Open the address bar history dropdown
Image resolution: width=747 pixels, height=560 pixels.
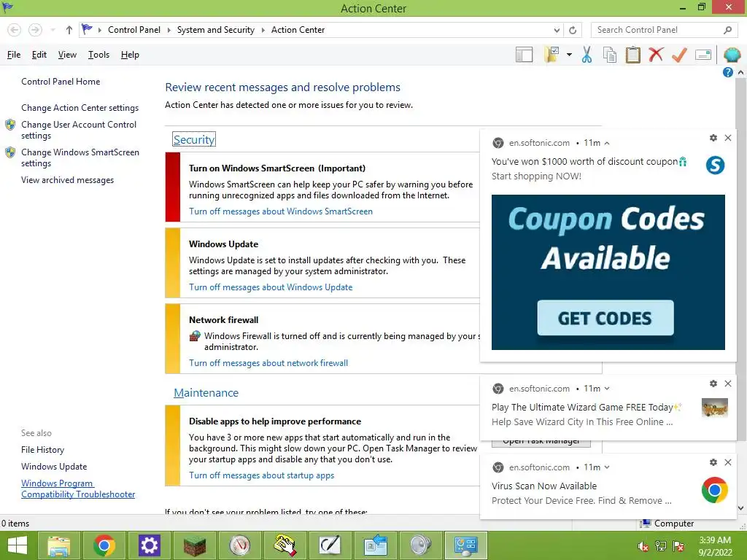(x=557, y=30)
